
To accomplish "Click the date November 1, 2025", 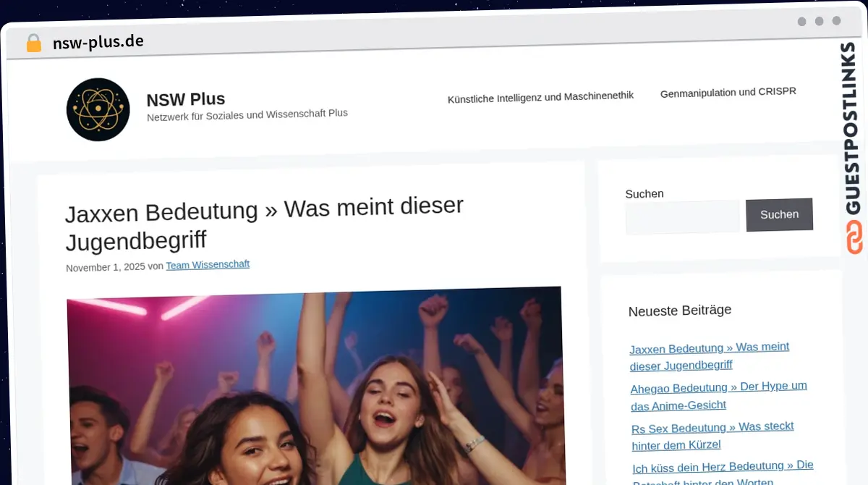I will [x=106, y=267].
